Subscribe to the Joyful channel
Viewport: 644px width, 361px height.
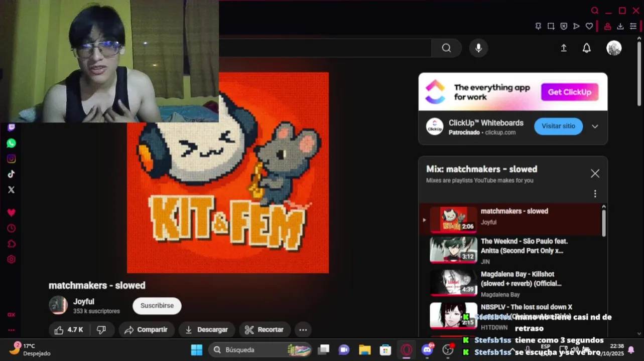click(157, 305)
